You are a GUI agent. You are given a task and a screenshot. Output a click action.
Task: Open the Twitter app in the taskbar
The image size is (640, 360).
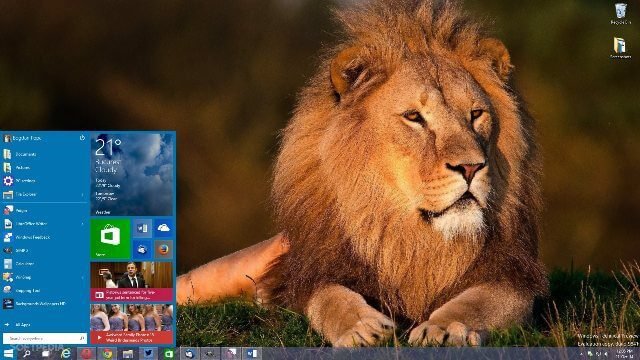[148, 353]
